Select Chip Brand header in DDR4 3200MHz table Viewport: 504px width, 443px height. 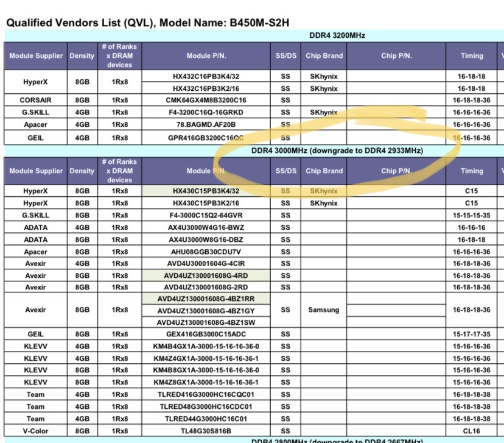pos(324,55)
